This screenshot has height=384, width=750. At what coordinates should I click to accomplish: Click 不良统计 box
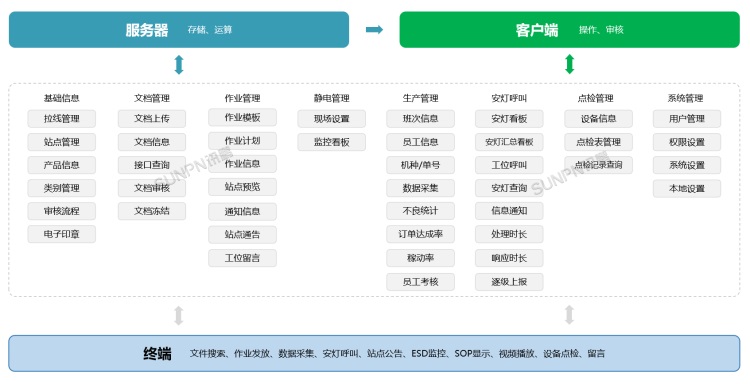click(420, 211)
